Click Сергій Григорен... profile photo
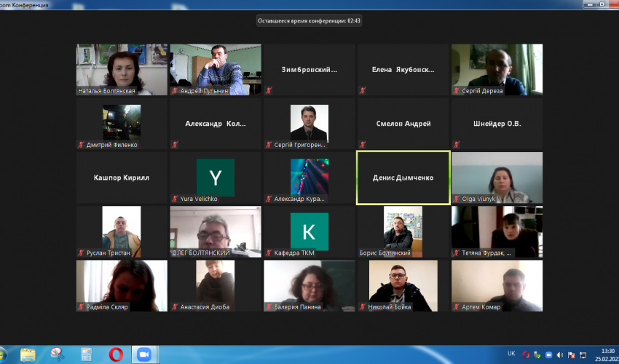Viewport: 619px width, 364px height. click(309, 123)
